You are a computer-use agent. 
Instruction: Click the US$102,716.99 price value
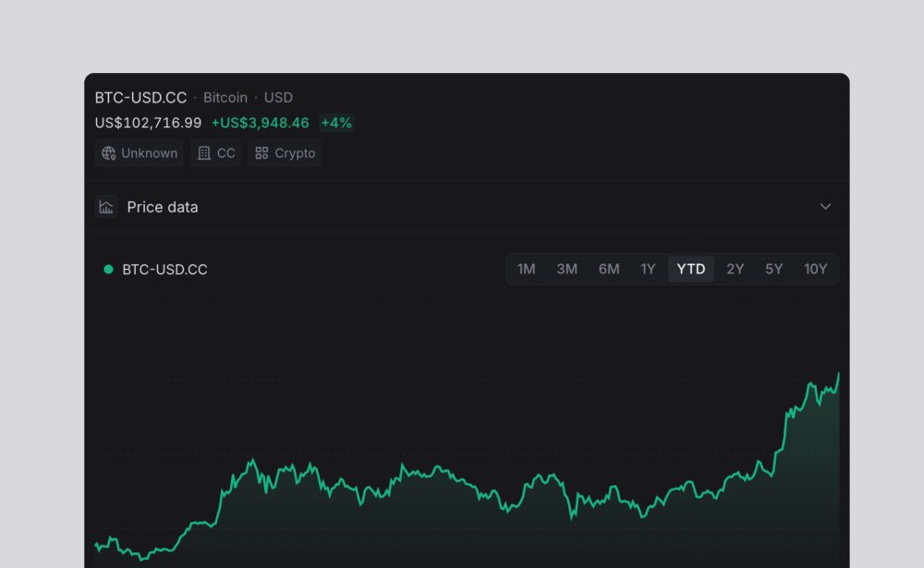(148, 123)
